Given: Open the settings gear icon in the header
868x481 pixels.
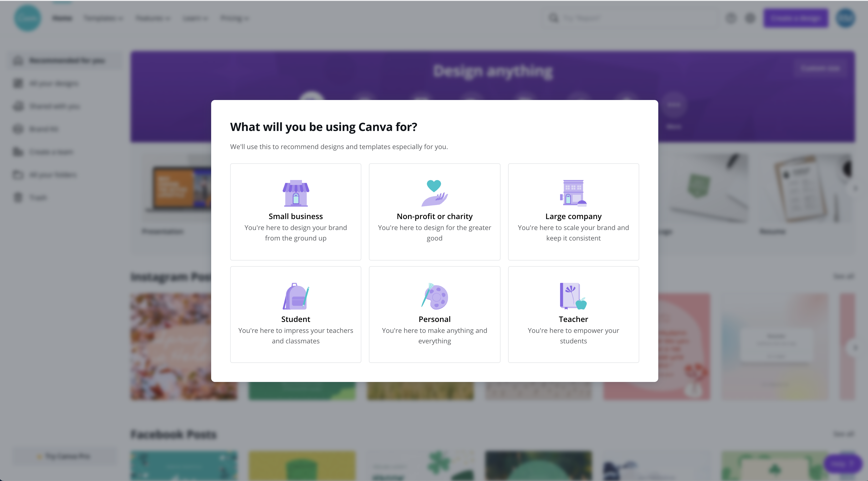Looking at the screenshot, I should pyautogui.click(x=750, y=18).
